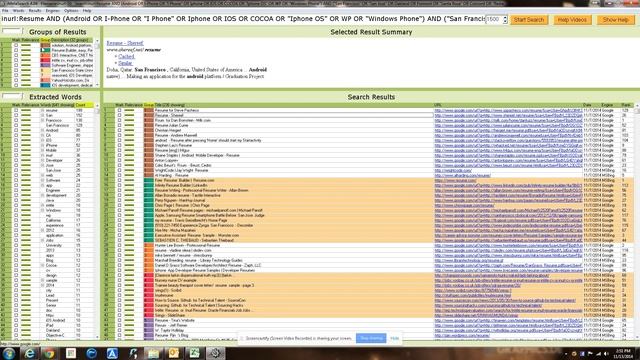Screen dimensions: 640x360
Task: Open the Windows Start menu
Action: [x=8, y=353]
